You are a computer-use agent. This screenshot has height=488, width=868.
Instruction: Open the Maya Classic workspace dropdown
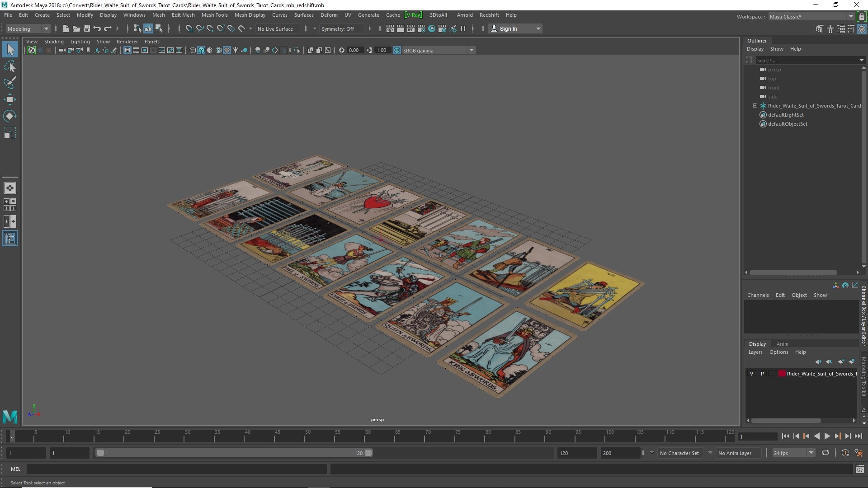point(811,16)
